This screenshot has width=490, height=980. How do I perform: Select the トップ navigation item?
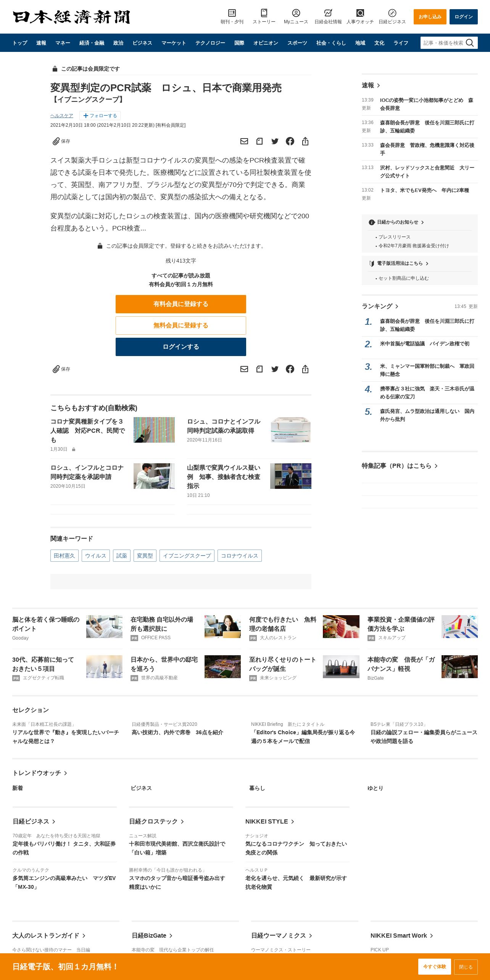(x=20, y=43)
